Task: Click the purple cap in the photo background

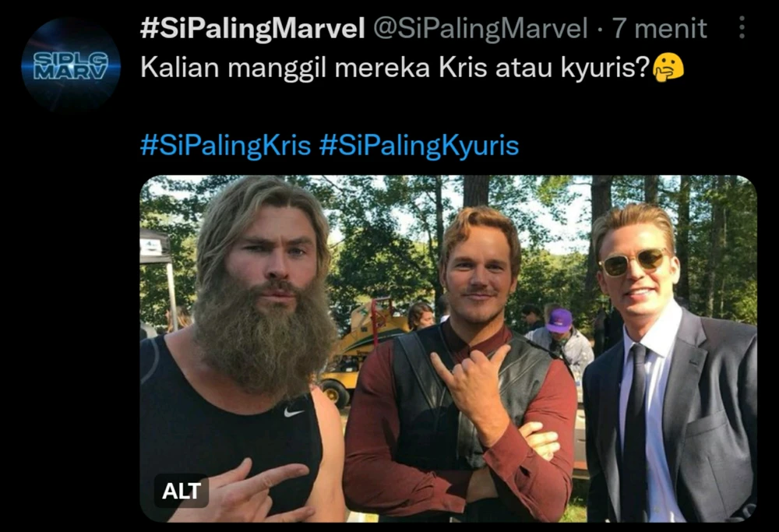Action: (x=559, y=320)
